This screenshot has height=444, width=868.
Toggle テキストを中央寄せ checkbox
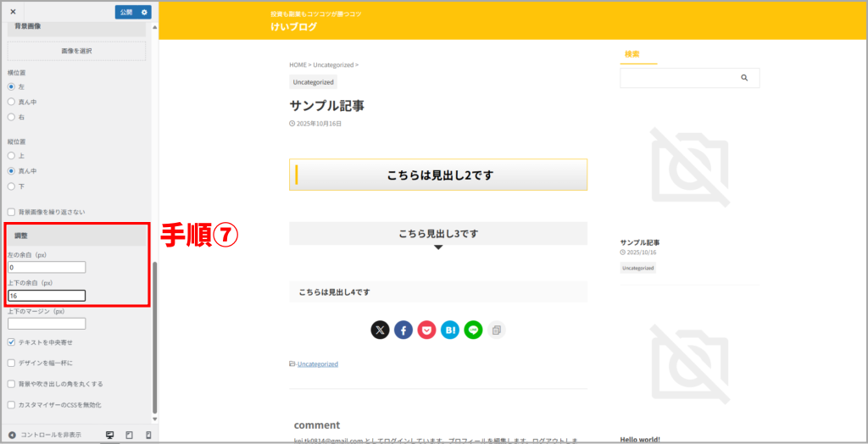(11, 342)
